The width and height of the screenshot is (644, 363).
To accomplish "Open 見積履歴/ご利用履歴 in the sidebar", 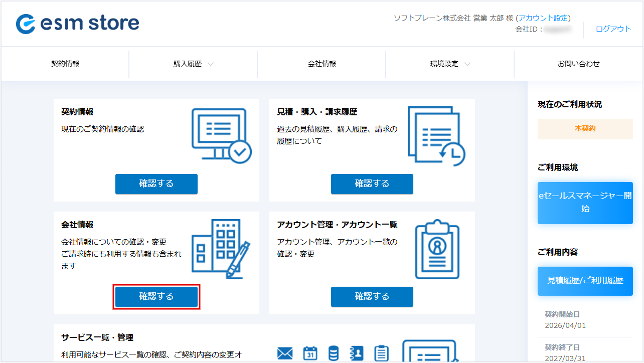I will (x=585, y=281).
